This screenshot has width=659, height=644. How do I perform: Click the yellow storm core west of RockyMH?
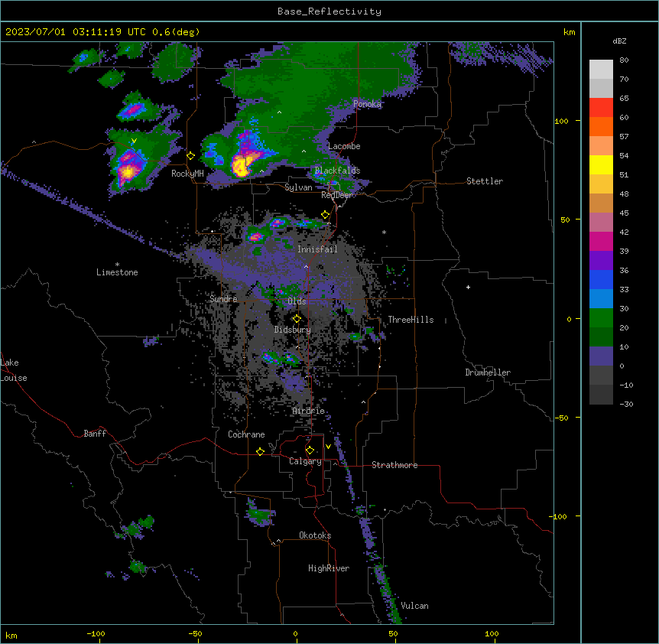pyautogui.click(x=128, y=171)
